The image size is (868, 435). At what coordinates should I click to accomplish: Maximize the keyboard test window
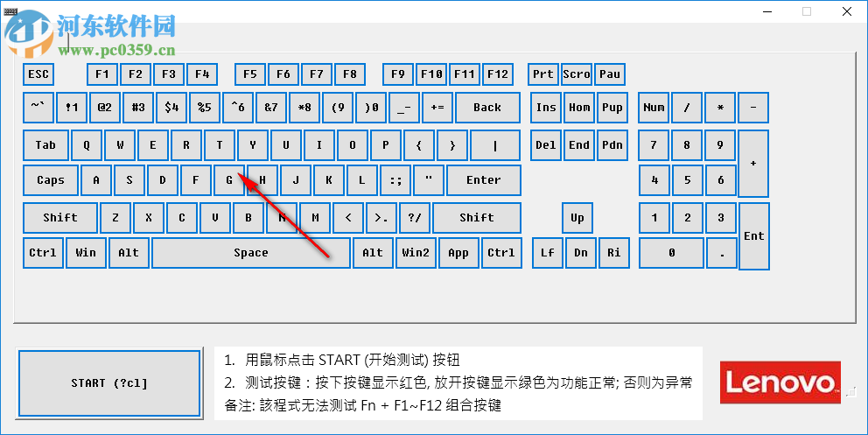(x=807, y=11)
